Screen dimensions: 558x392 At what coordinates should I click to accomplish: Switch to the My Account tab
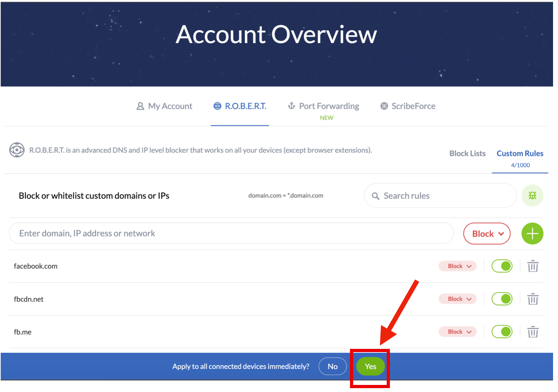165,106
